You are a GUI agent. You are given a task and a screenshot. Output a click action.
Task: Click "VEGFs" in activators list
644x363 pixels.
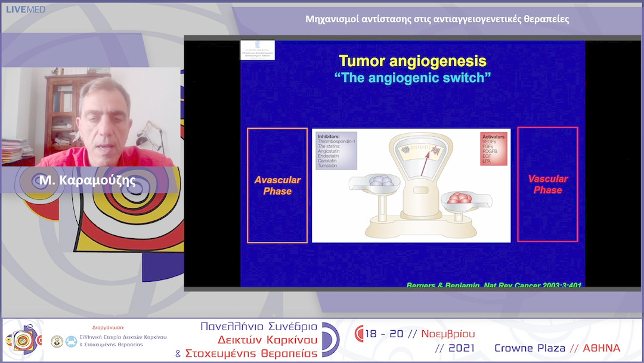(x=489, y=142)
